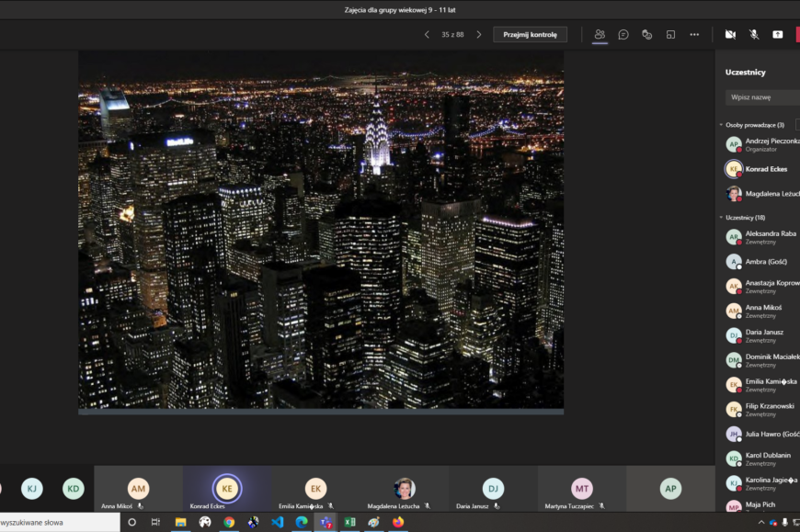Image resolution: width=800 pixels, height=532 pixels.
Task: Collapse the Osoby prowadzące section
Action: 721,125
